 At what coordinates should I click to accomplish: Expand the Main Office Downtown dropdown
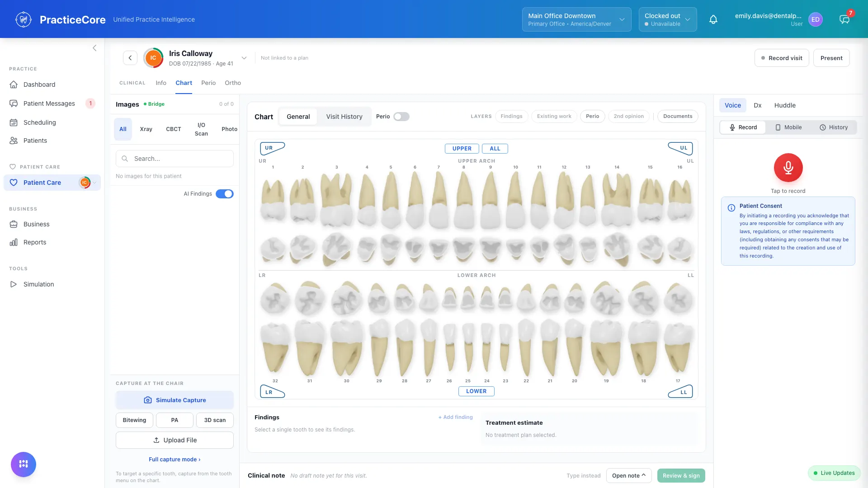click(576, 19)
